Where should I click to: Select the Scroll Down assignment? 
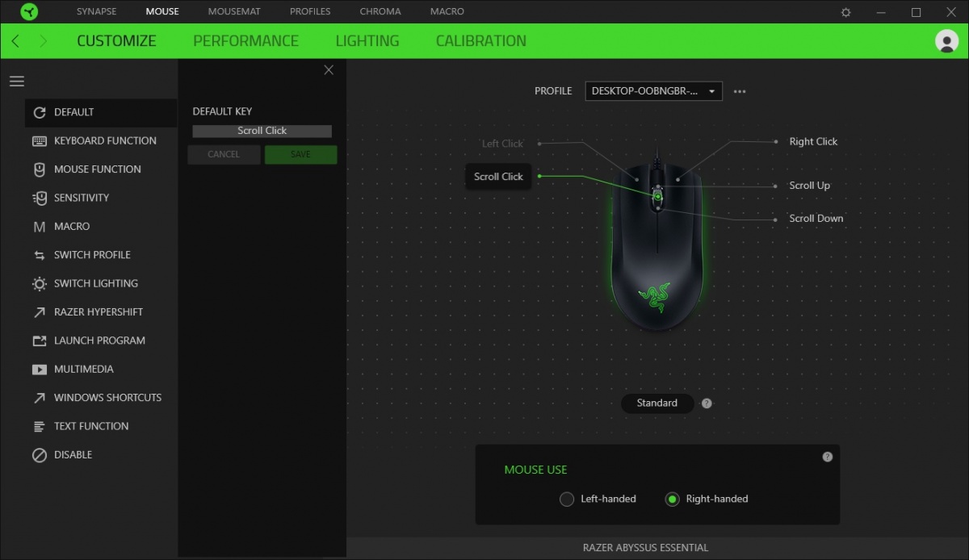(x=816, y=219)
